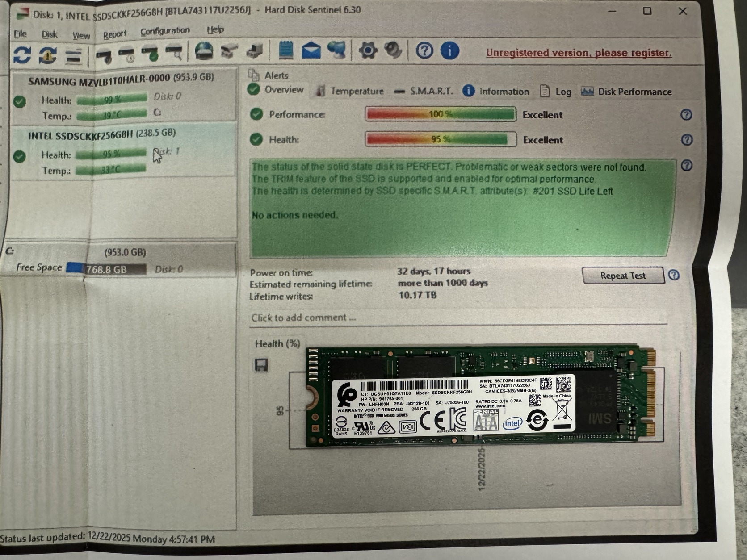
Task: Click the '10.17 TB' lifetime writes value
Action: [418, 295]
